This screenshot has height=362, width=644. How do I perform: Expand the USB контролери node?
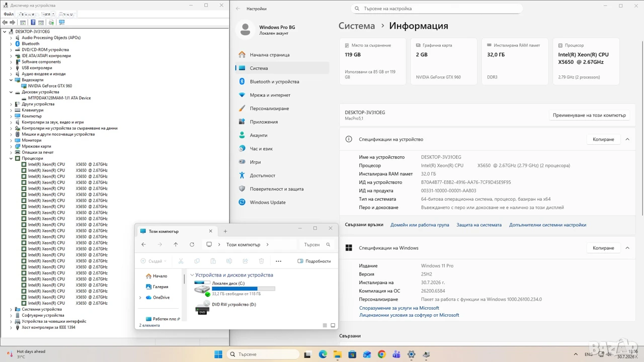click(x=11, y=68)
